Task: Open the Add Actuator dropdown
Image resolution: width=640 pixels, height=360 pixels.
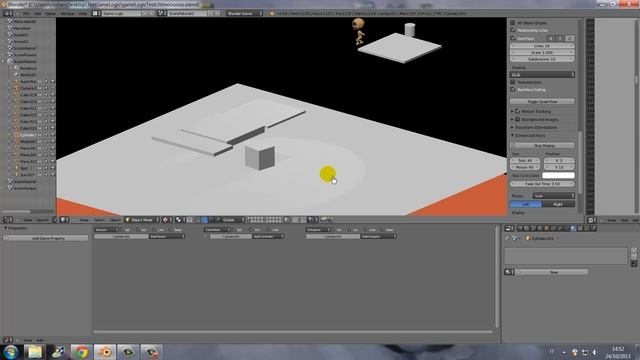Action: (x=378, y=236)
